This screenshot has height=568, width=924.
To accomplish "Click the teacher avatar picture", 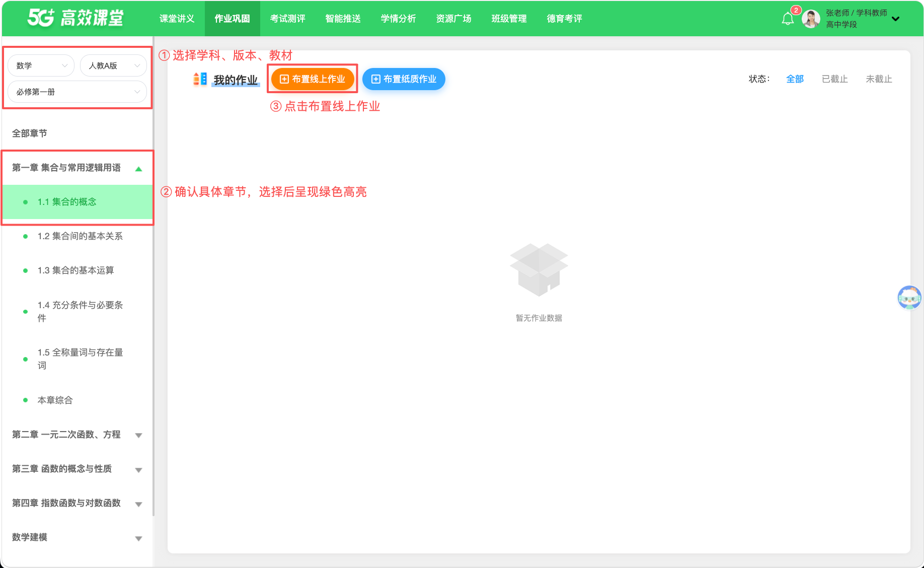I will pos(811,19).
